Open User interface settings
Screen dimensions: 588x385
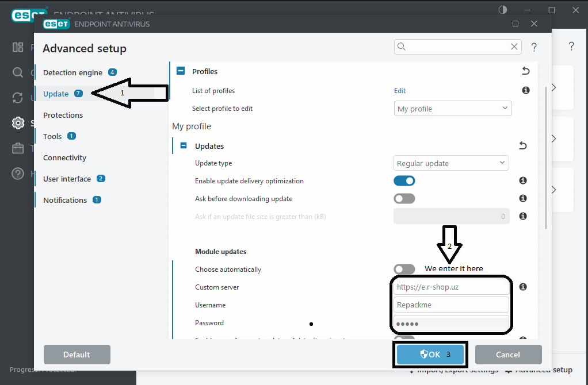point(67,179)
